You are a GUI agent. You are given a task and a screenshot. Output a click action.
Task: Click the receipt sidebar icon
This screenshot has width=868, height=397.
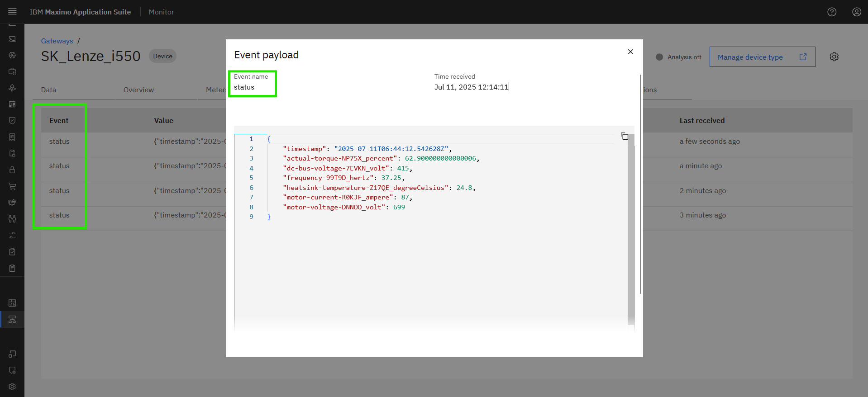tap(12, 137)
